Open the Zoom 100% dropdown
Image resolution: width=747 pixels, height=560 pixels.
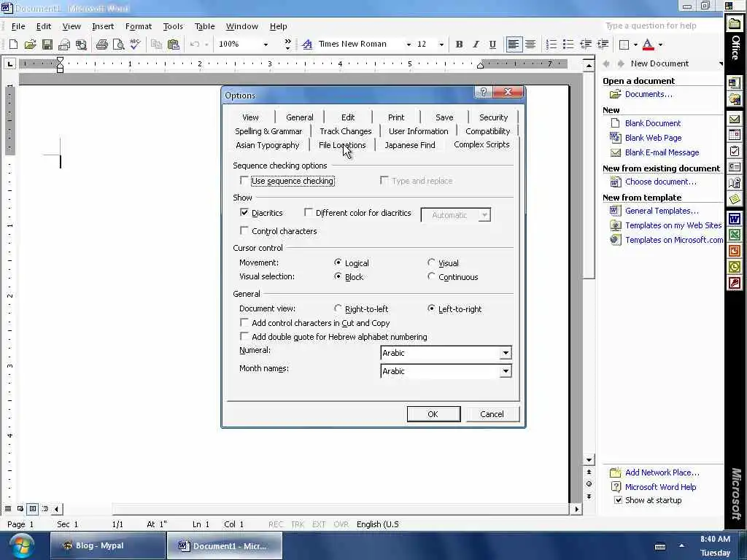tap(266, 44)
